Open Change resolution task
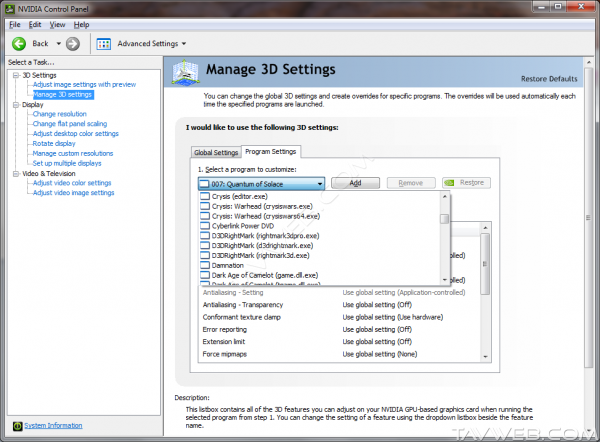The width and height of the screenshot is (600, 442). 60,114
